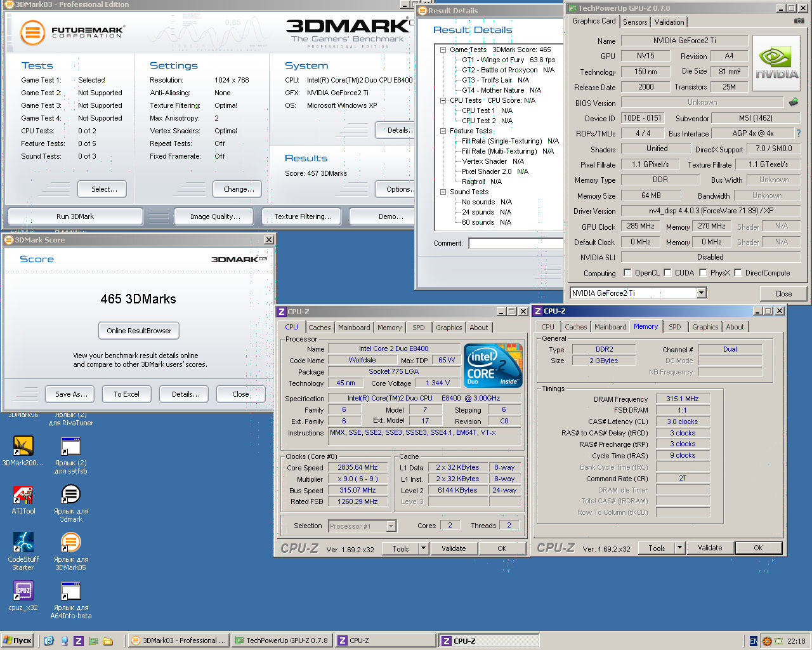Enable the CUDA checkbox
The image size is (812, 650).
pos(667,273)
